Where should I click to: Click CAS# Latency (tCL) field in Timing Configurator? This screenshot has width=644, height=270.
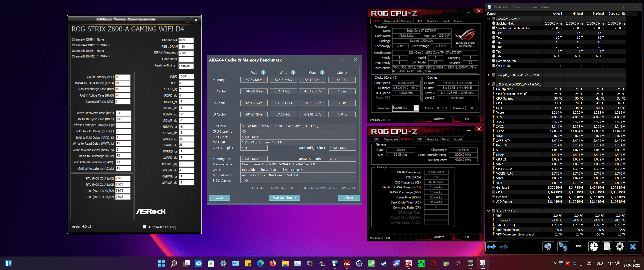point(123,77)
